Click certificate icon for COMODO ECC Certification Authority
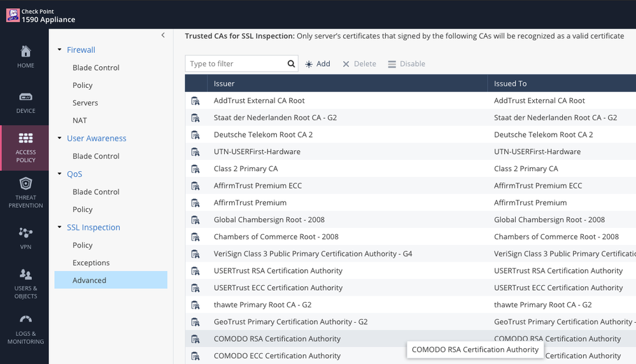Screen dimensions: 636x364 [x=195, y=356]
